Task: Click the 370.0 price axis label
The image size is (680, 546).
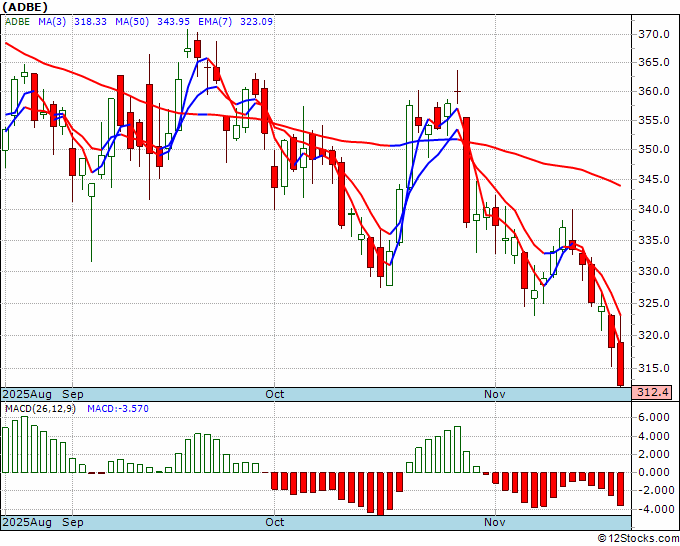Action: pyautogui.click(x=654, y=34)
